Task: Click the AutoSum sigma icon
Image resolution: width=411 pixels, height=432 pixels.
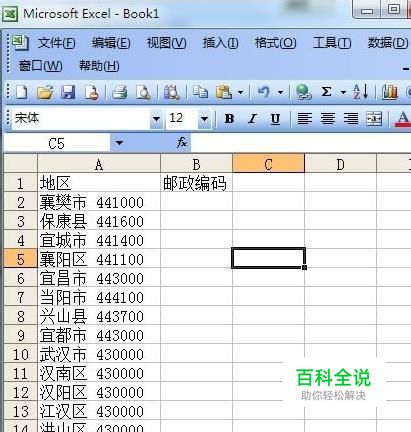Action: (x=326, y=92)
